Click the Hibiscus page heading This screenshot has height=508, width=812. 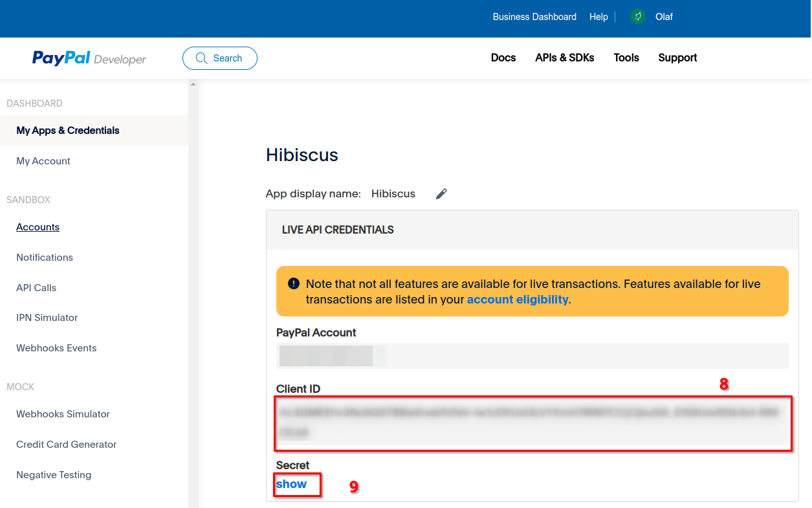(302, 155)
